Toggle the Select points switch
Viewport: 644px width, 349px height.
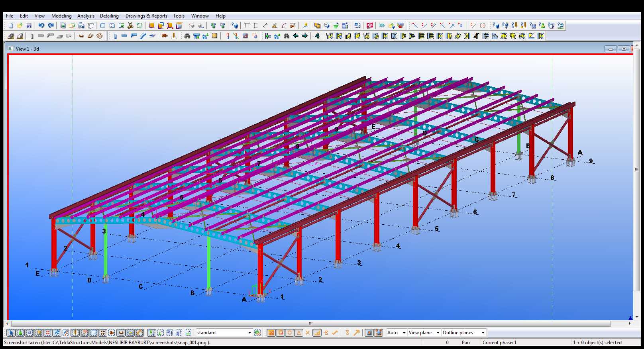click(48, 333)
